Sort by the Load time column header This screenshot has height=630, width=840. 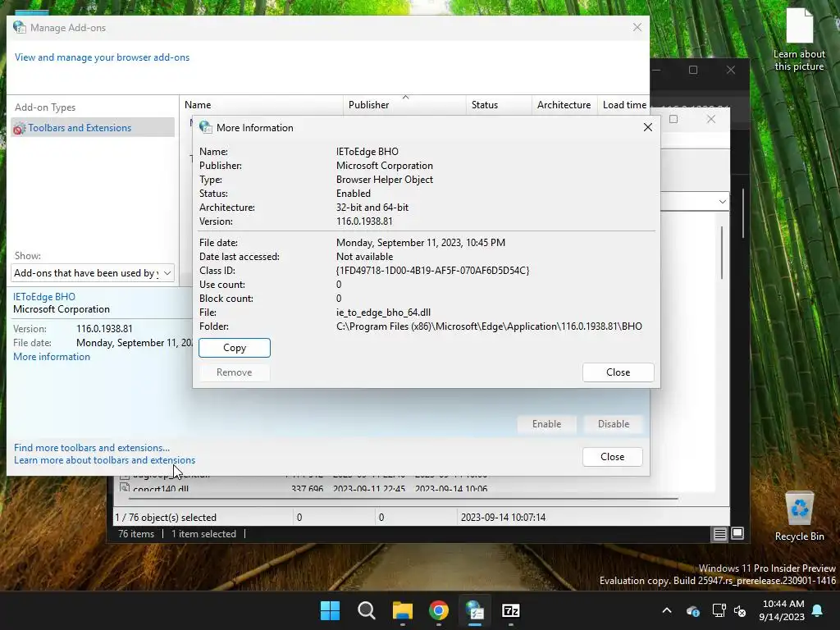pos(624,105)
